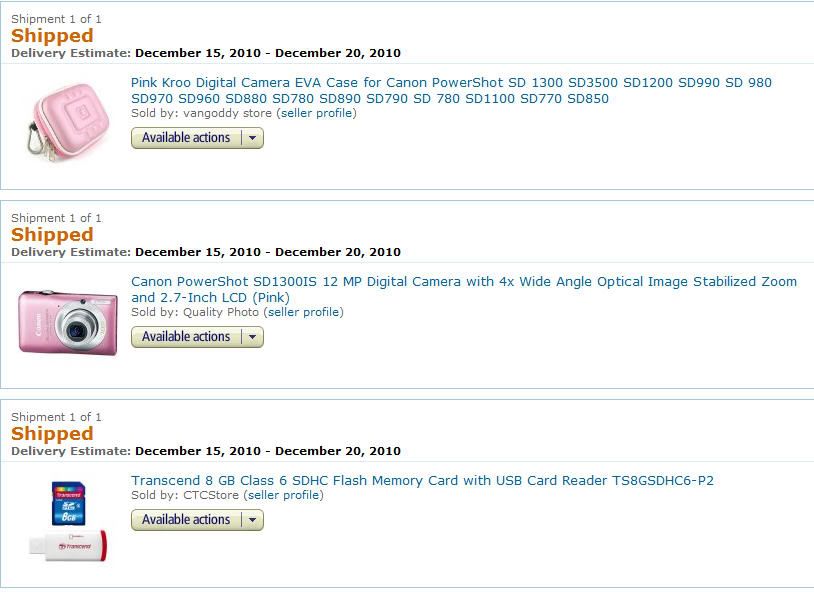Expand the actions dropdown arrow for Transcend card

point(252,520)
